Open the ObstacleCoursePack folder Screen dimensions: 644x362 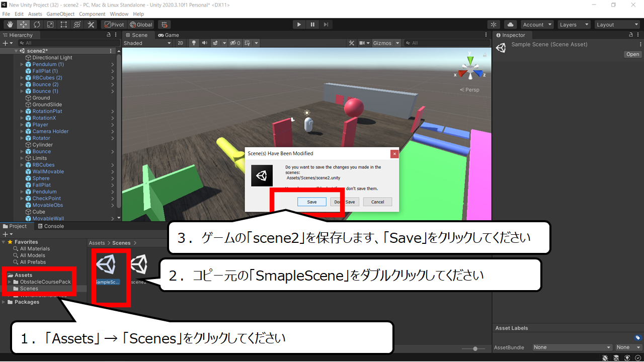45,282
